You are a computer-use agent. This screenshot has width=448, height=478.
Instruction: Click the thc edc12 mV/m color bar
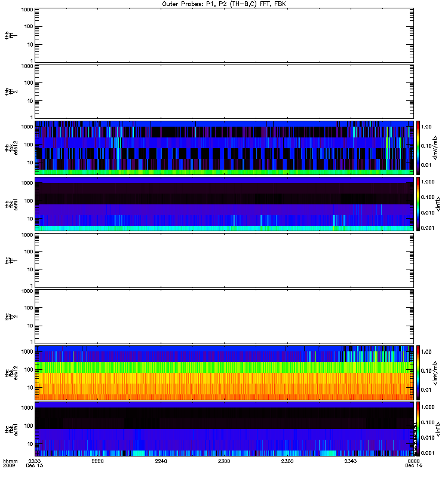pos(418,372)
